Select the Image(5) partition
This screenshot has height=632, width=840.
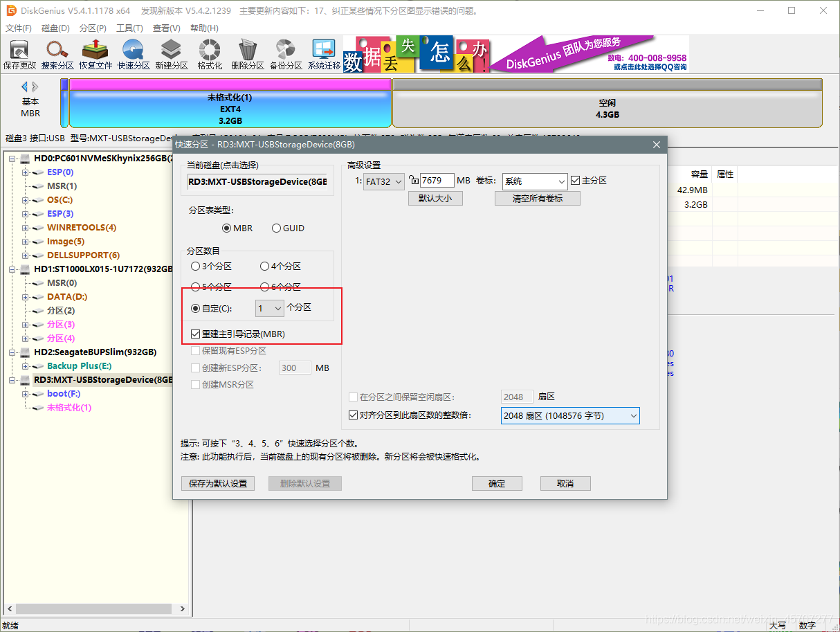(x=66, y=242)
